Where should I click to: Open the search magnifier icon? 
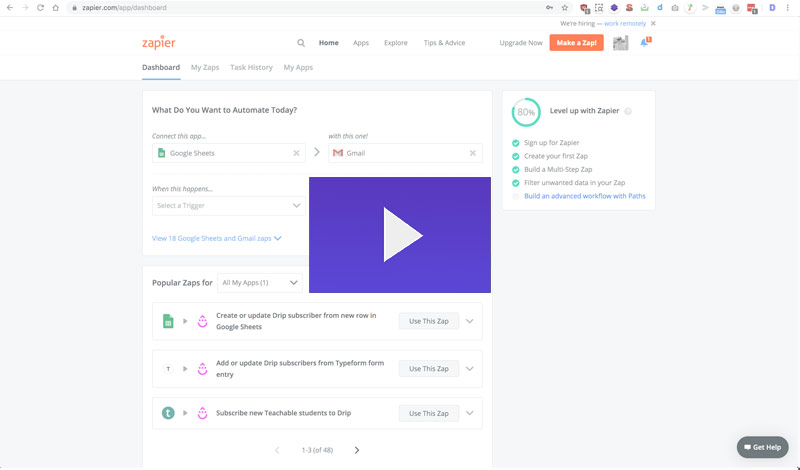(301, 43)
